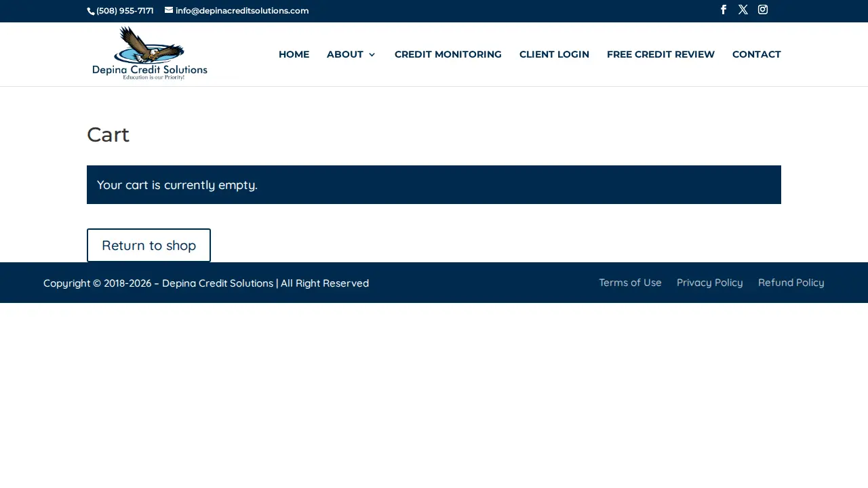Open the X (Twitter) social icon
The image size is (868, 488).
[743, 9]
